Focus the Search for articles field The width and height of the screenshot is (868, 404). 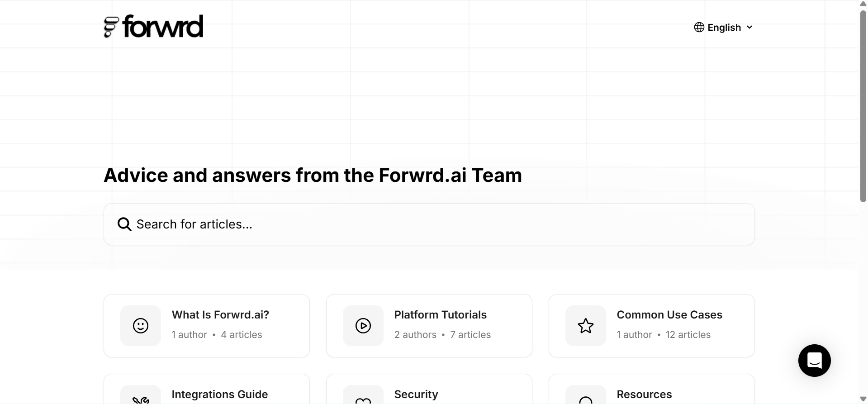pyautogui.click(x=429, y=224)
